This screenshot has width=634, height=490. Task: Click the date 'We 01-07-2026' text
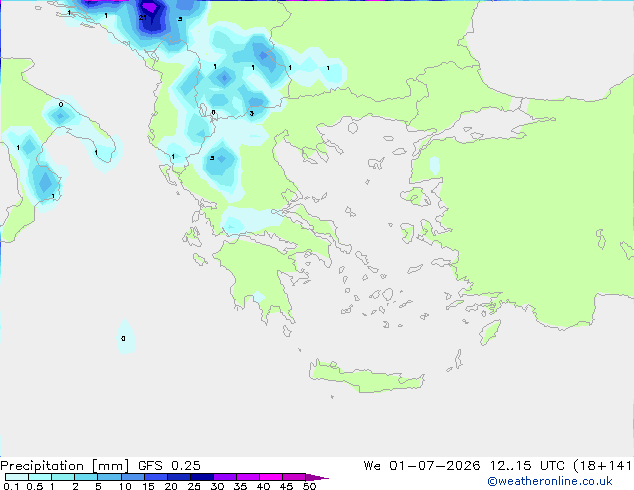click(422, 466)
